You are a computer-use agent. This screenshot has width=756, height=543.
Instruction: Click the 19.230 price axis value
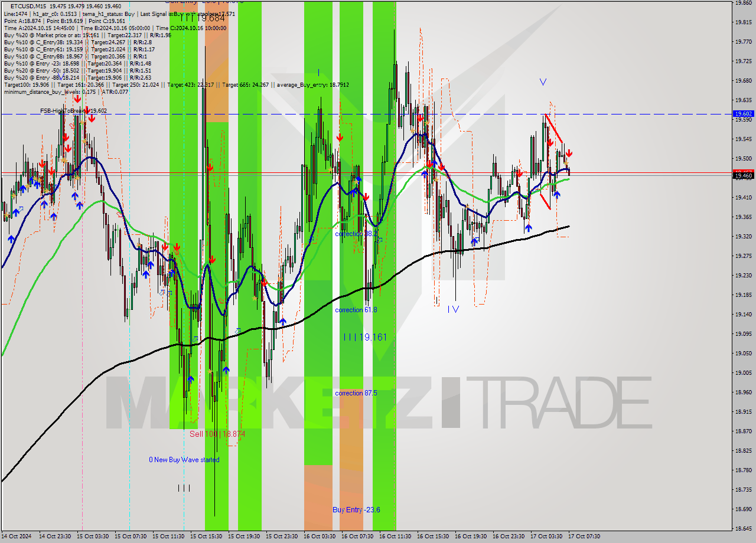(x=743, y=275)
